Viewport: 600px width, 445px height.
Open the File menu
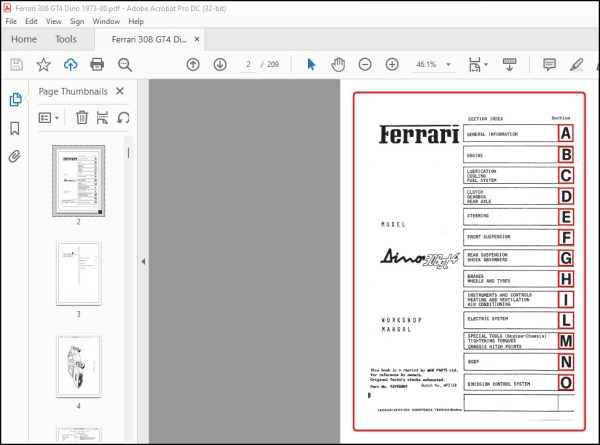coord(11,21)
